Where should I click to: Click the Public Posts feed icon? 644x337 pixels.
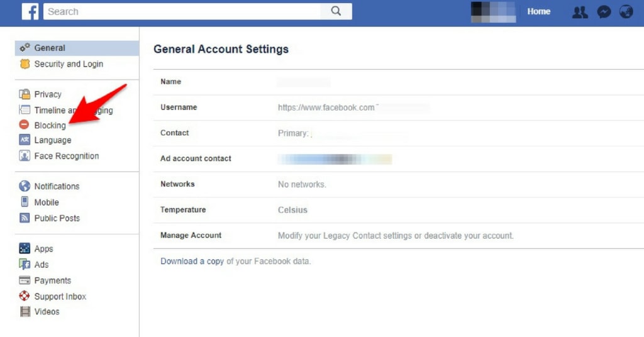pyautogui.click(x=25, y=218)
